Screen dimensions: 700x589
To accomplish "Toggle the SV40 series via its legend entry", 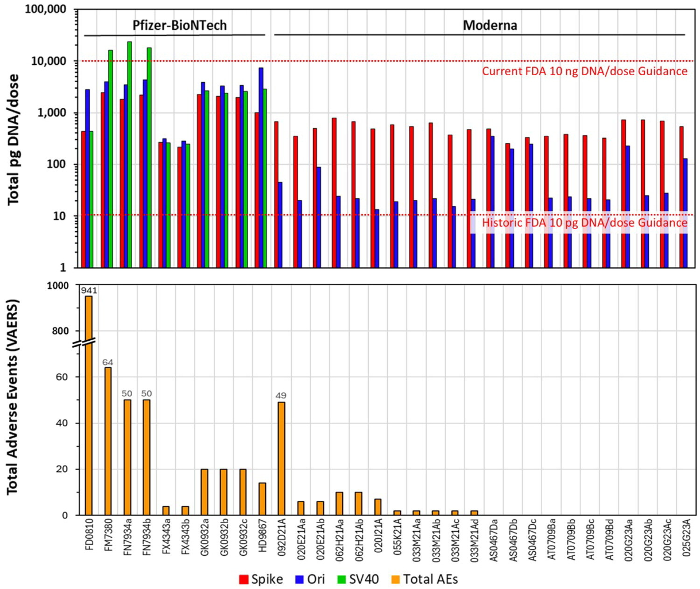I will point(365,578).
